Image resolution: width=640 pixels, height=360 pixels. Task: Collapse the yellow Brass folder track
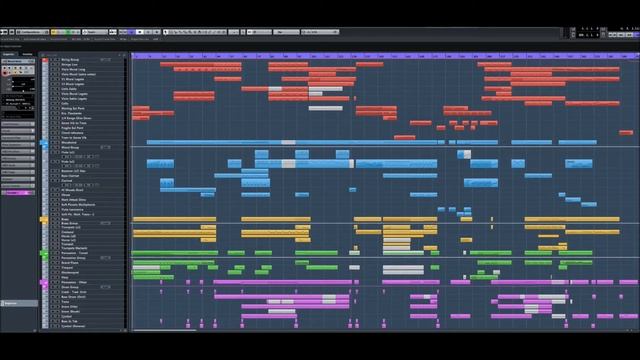(44, 220)
